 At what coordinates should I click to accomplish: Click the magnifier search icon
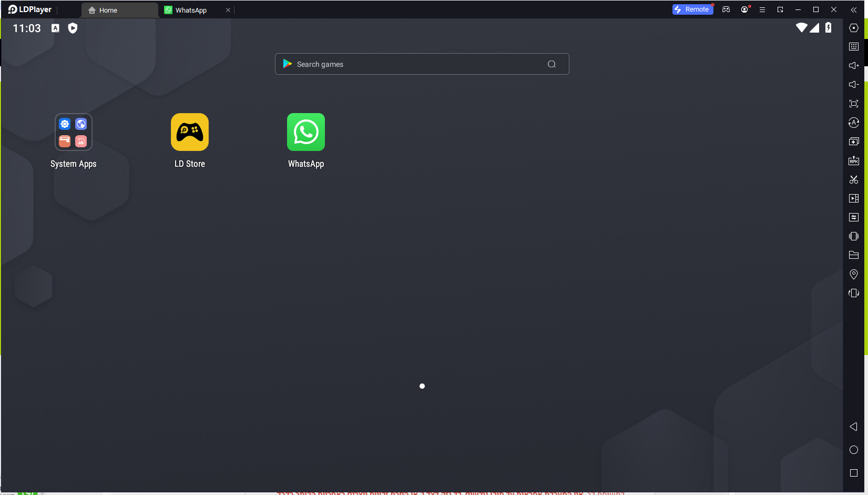552,64
